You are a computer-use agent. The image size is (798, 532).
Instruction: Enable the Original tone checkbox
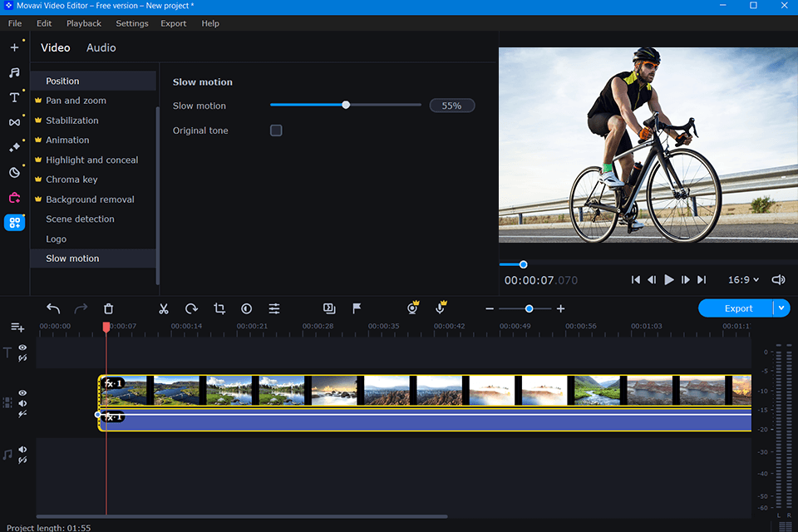[276, 131]
